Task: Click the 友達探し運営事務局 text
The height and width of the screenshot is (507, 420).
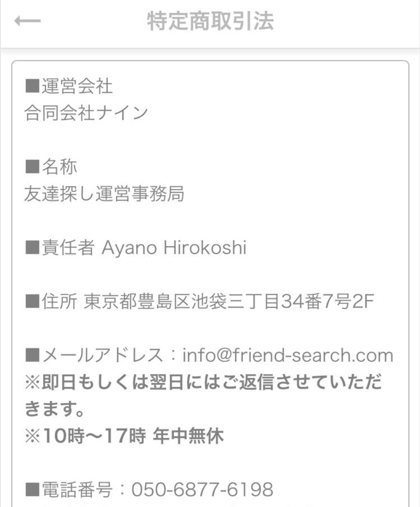Action: (104, 194)
